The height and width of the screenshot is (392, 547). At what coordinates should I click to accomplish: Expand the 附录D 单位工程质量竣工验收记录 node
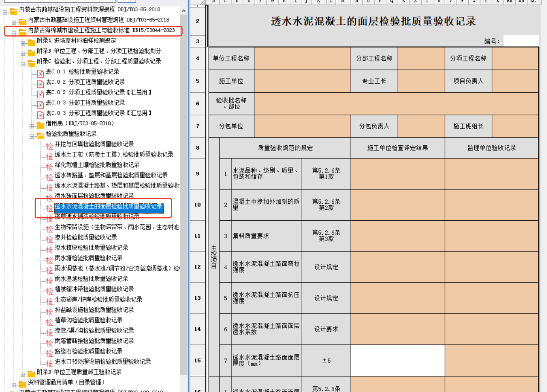pyautogui.click(x=23, y=375)
